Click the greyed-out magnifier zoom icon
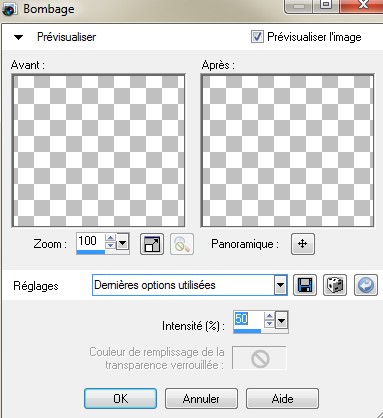This screenshot has height=418, width=383. (x=182, y=244)
